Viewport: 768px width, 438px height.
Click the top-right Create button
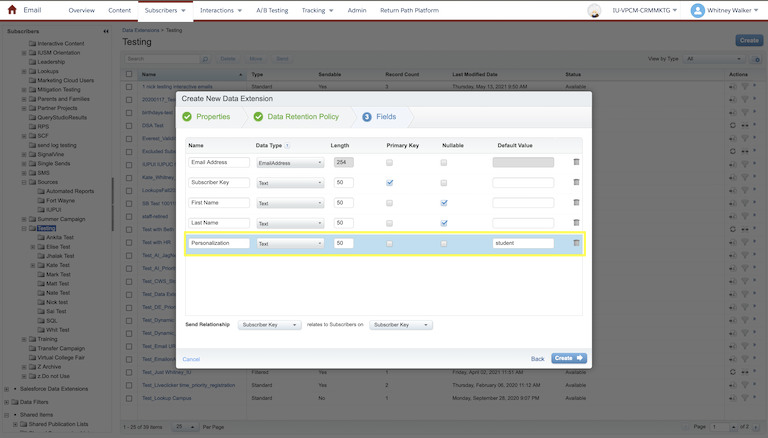pyautogui.click(x=748, y=41)
